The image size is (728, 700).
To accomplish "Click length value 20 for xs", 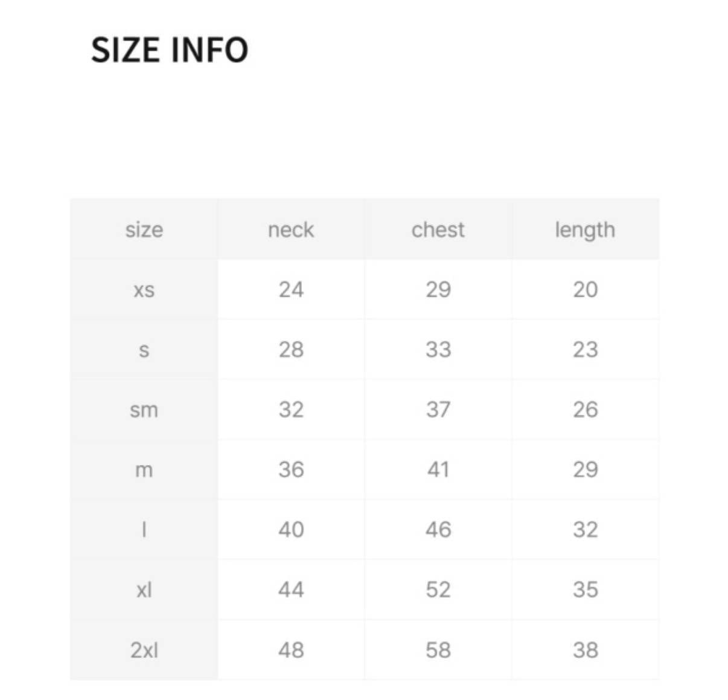I will point(585,290).
